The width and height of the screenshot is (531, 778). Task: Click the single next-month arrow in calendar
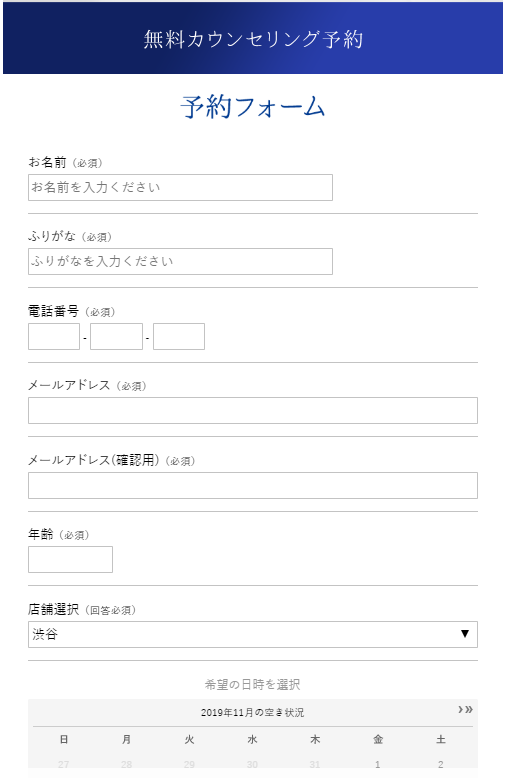tap(460, 710)
